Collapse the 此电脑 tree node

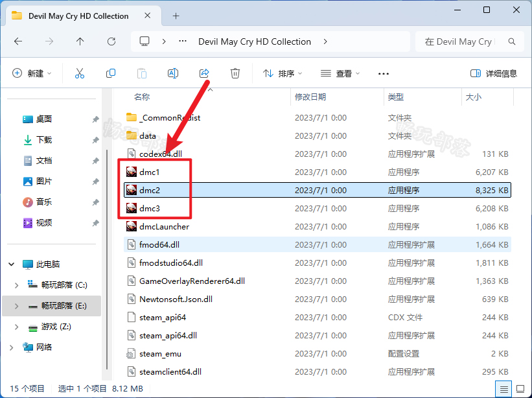coord(12,264)
